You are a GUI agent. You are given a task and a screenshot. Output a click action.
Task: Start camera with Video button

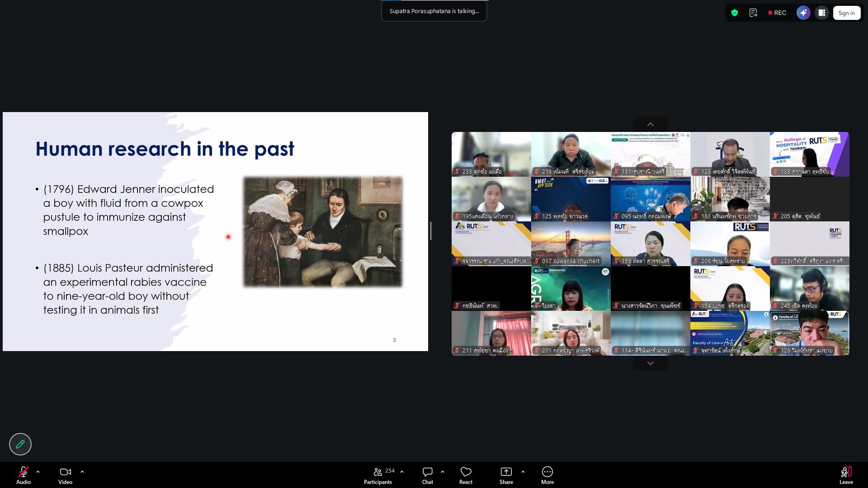coord(65,474)
